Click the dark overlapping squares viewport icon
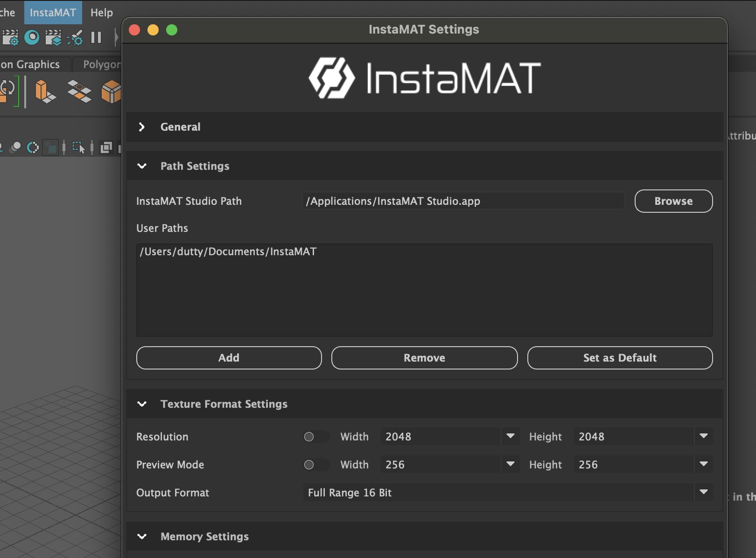 (x=50, y=148)
